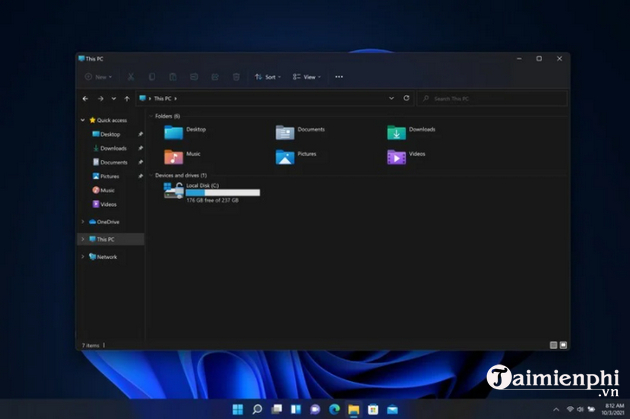Go up one level with Up arrow

coord(127,98)
